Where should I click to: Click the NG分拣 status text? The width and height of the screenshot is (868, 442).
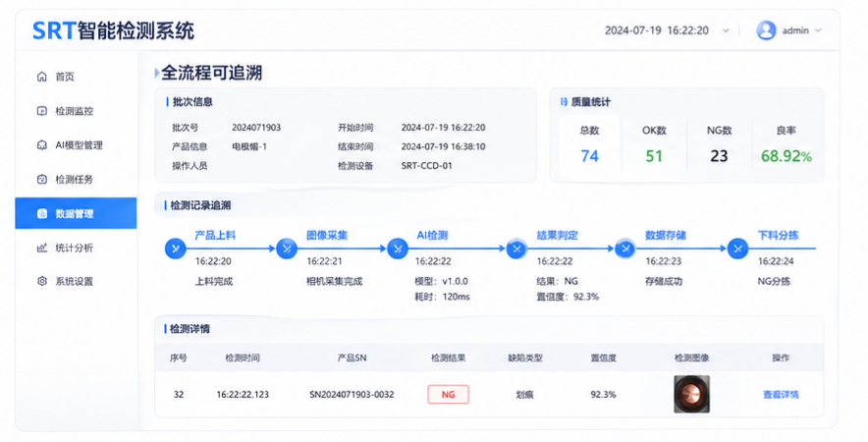pos(774,281)
